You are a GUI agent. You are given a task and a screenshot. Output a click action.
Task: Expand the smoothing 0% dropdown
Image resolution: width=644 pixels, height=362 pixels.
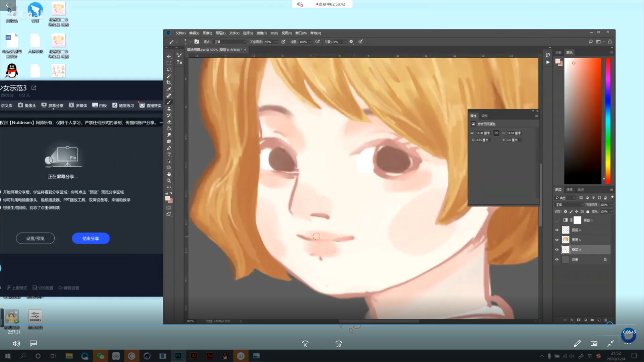344,42
